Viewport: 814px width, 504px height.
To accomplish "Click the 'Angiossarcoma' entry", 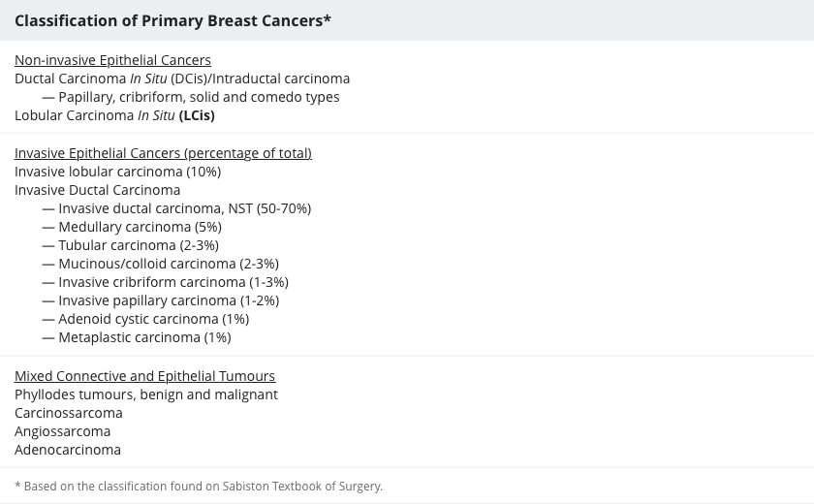I will click(62, 431).
